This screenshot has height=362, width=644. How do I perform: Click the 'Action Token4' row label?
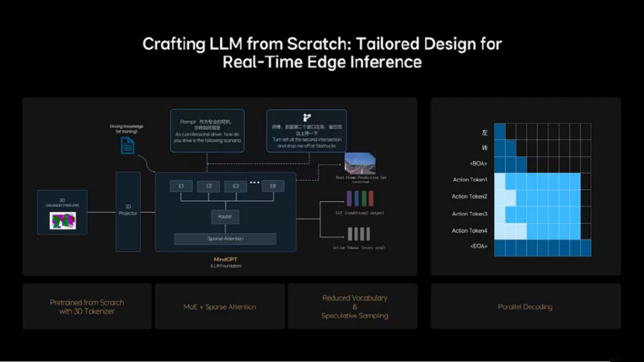pos(470,231)
